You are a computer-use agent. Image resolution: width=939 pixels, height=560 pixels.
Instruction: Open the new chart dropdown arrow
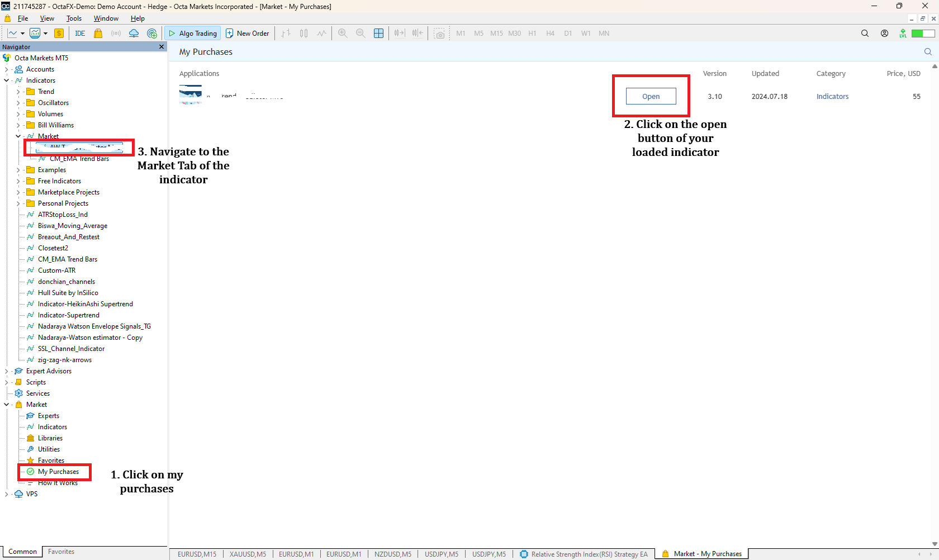point(22,34)
